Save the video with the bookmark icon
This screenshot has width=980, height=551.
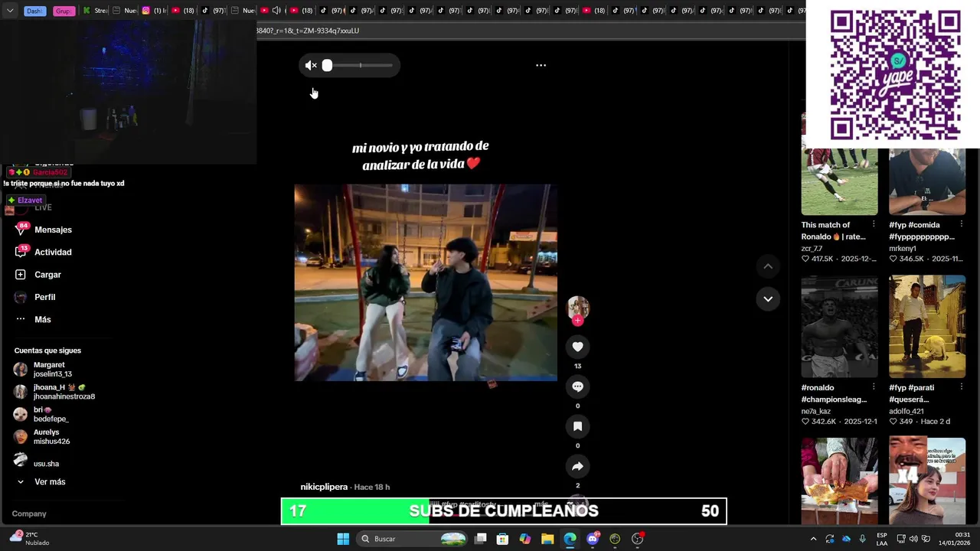pos(577,426)
